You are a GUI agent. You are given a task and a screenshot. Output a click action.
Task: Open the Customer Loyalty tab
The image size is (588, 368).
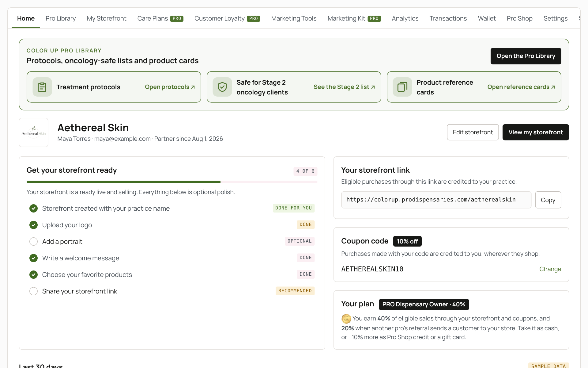[x=227, y=18]
